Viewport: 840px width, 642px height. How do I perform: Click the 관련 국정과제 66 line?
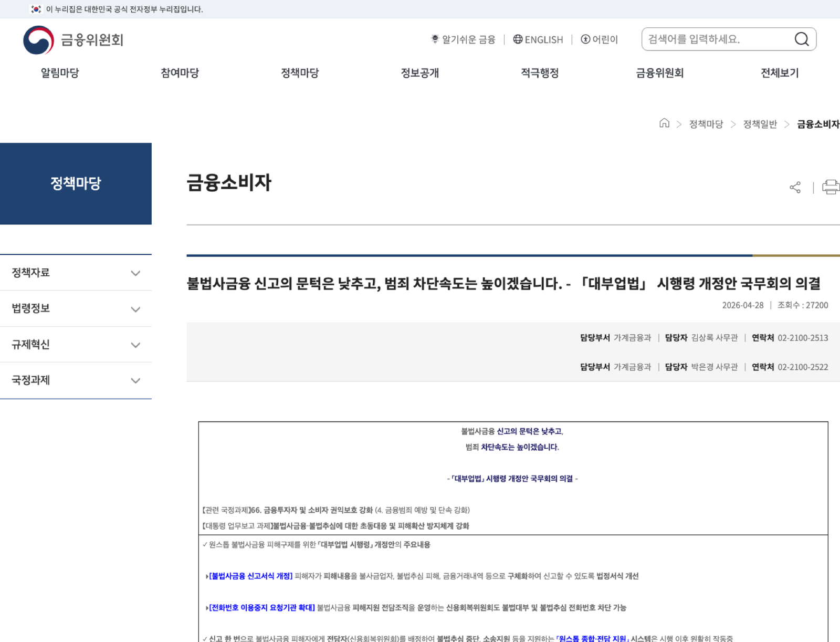(x=336, y=510)
